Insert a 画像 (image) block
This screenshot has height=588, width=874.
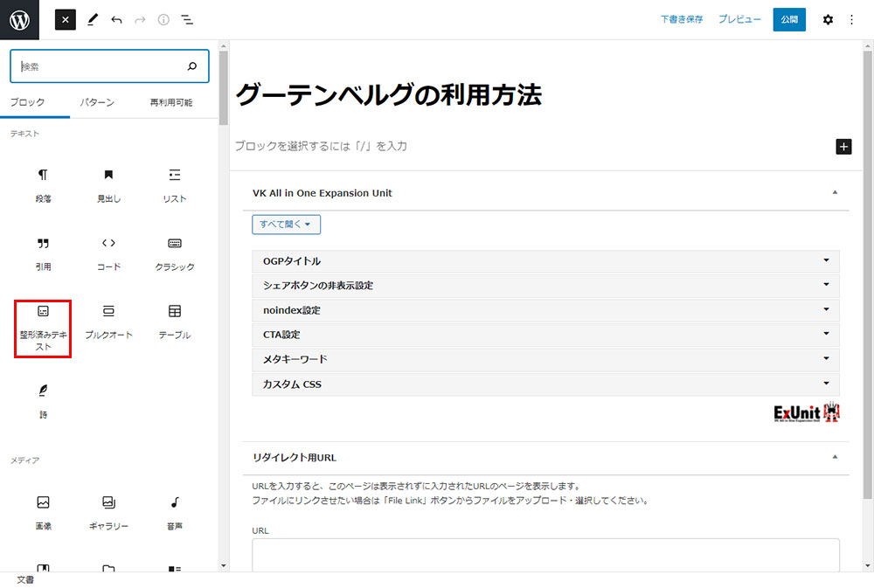43,512
